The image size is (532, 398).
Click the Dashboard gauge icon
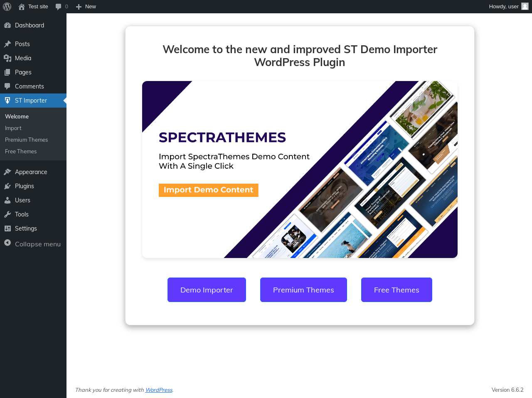(x=7, y=25)
